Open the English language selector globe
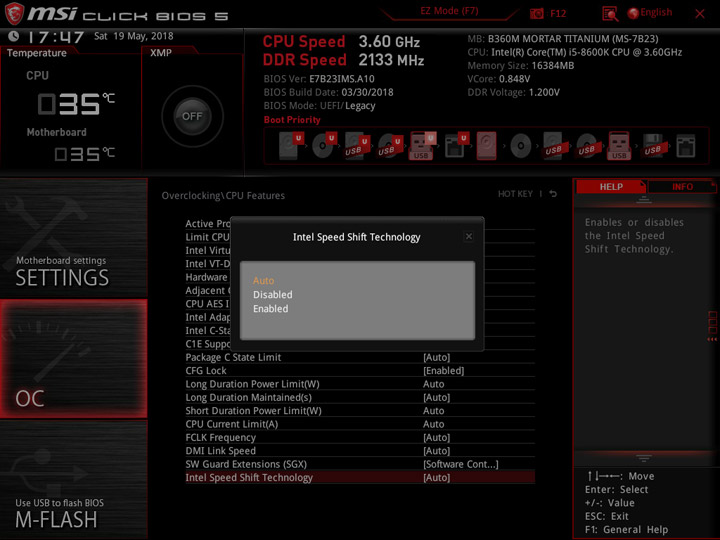The width and height of the screenshot is (720, 540). [x=633, y=13]
